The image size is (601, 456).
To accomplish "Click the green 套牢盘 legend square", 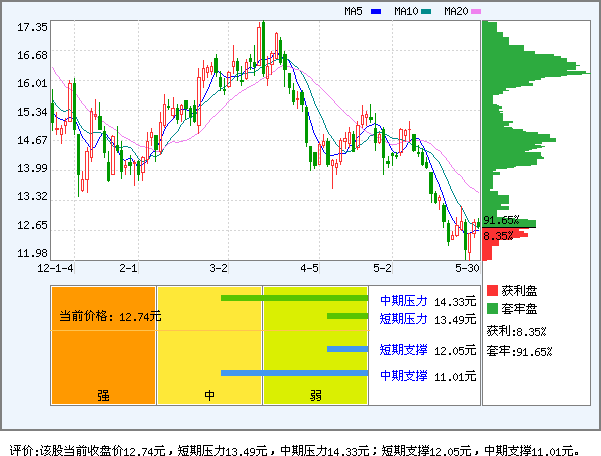I will 492,308.
